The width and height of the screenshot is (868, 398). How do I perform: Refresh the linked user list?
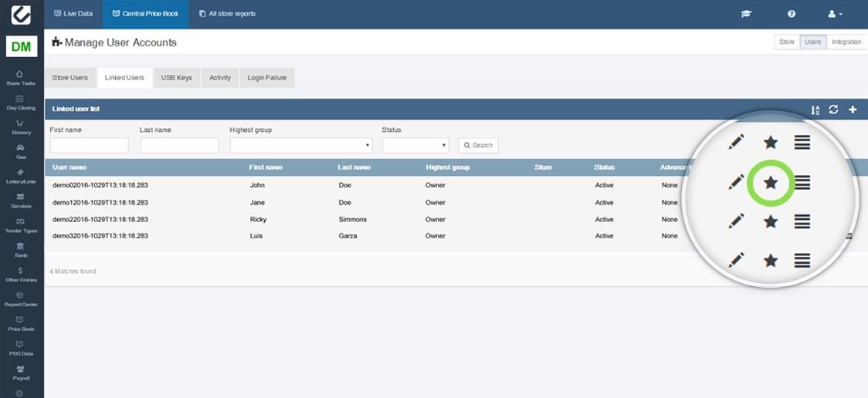[x=833, y=110]
